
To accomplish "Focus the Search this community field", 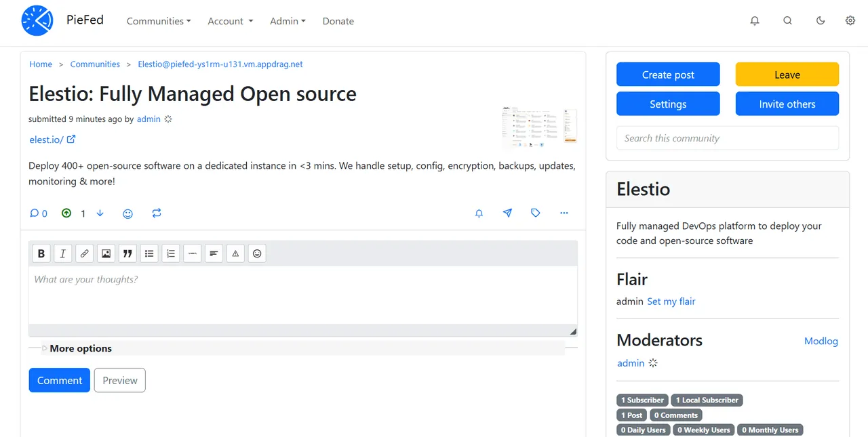I will (728, 138).
